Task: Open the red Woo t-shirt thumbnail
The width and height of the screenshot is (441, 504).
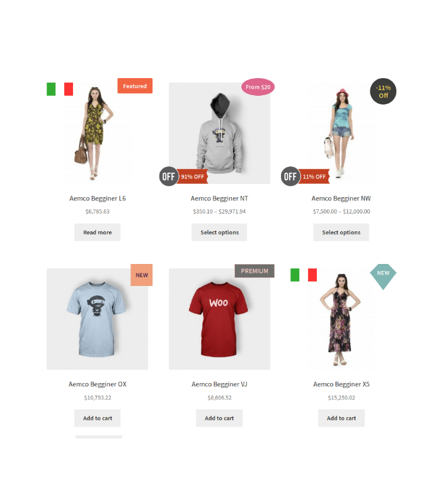Action: pos(219,319)
